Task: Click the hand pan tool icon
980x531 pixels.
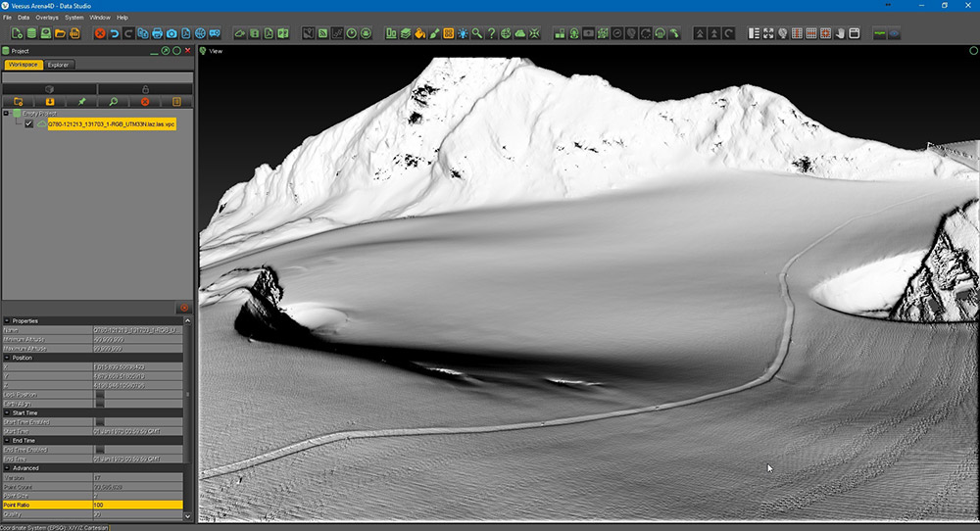Action: 840,33
